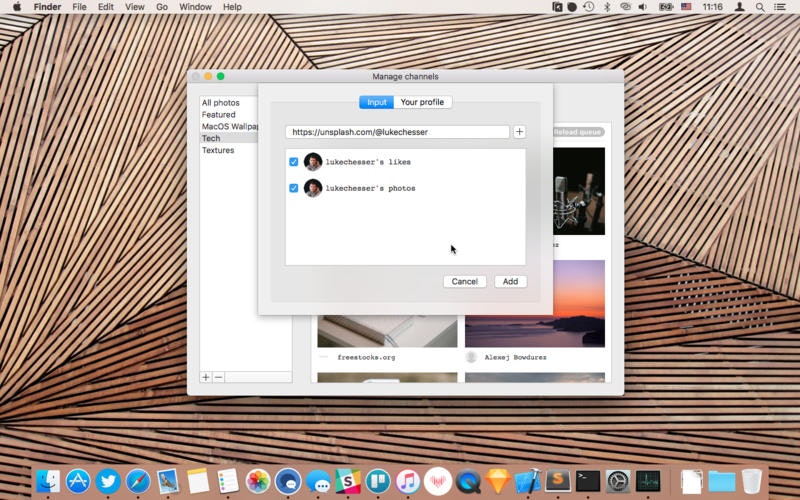Select the Tech channel in sidebar
The height and width of the screenshot is (500, 800).
[x=229, y=138]
